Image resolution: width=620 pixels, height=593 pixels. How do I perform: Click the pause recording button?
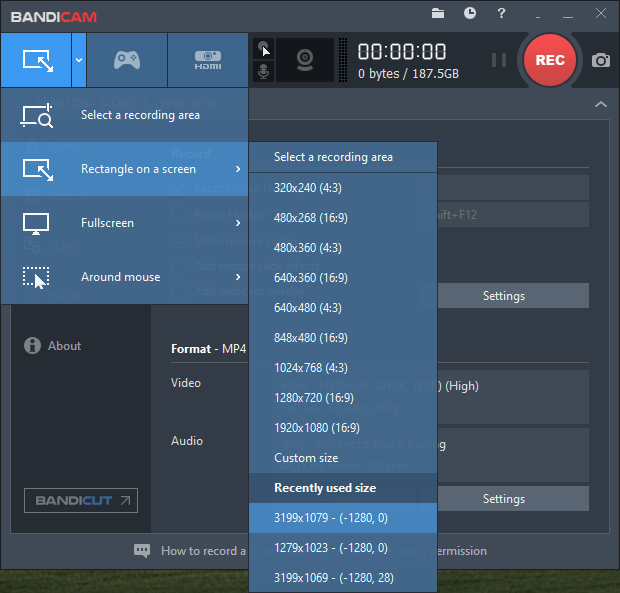[499, 60]
